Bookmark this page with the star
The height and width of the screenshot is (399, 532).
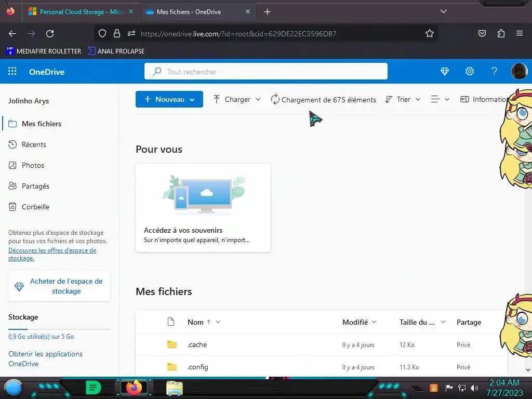430,34
